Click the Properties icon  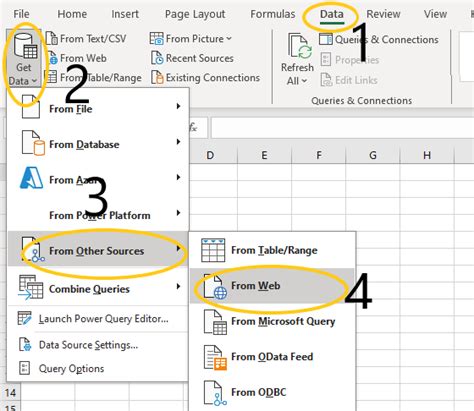[326, 60]
